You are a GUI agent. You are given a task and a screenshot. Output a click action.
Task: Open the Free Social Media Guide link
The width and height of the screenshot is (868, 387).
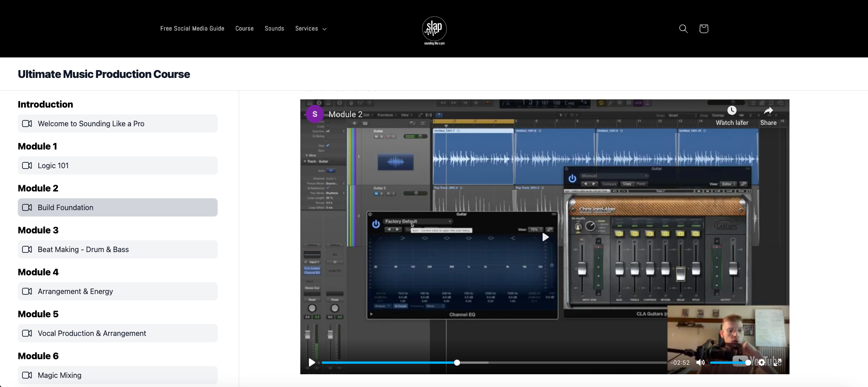192,29
